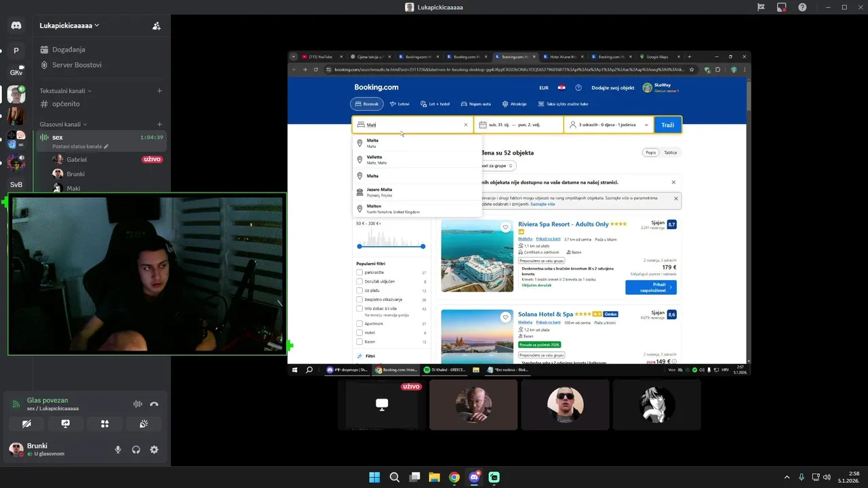This screenshot has width=868, height=488.
Task: Open the SvB server icon
Action: (16, 184)
